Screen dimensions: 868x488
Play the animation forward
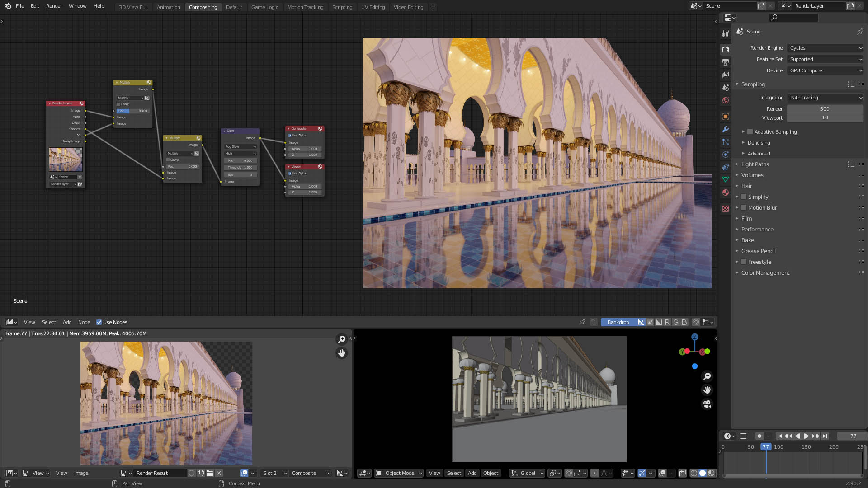pos(806,436)
